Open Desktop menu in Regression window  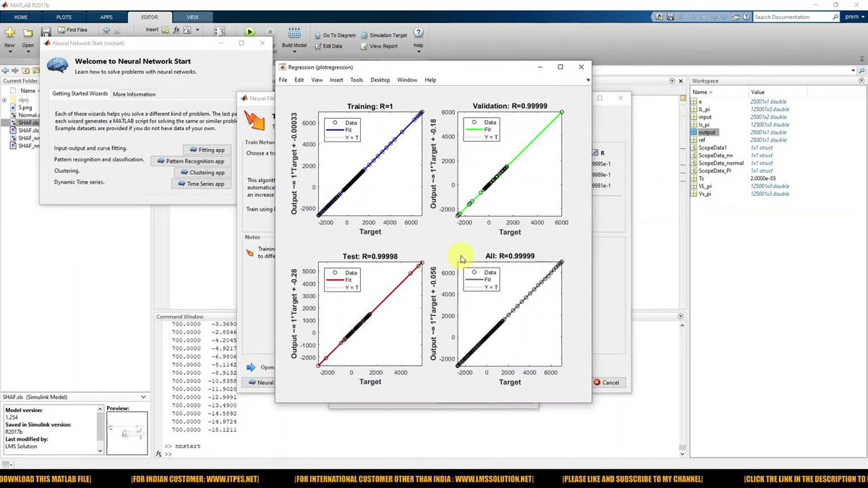pyautogui.click(x=380, y=80)
